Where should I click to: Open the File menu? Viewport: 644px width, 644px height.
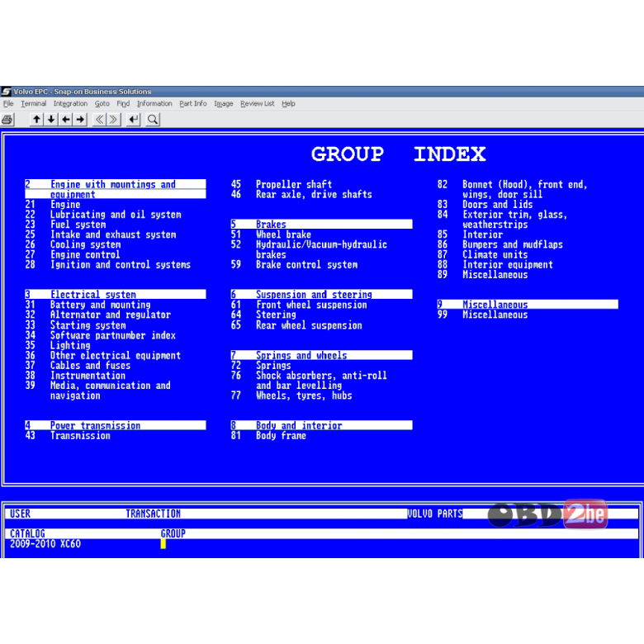pyautogui.click(x=8, y=103)
